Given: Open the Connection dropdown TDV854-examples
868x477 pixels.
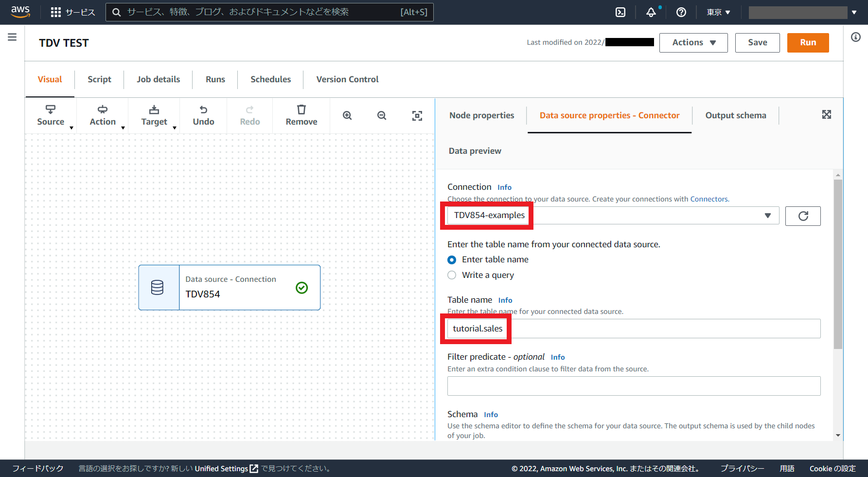Looking at the screenshot, I should [613, 216].
